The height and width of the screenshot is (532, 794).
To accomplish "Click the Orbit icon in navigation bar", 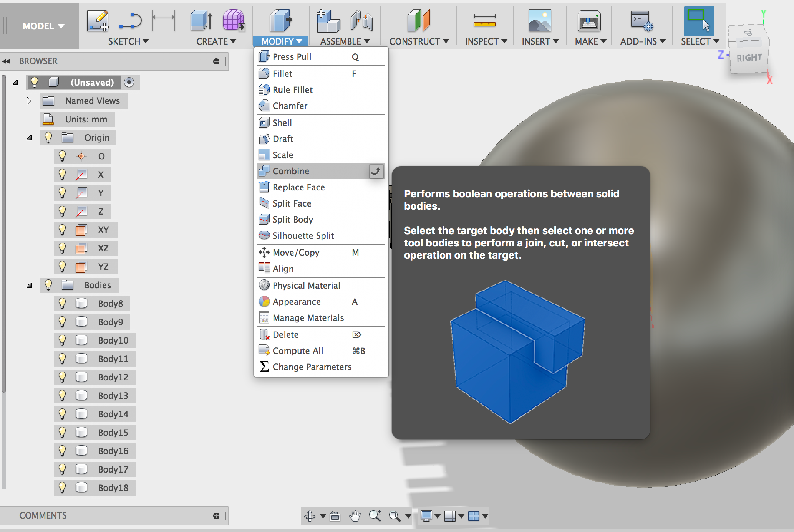I will (x=310, y=516).
